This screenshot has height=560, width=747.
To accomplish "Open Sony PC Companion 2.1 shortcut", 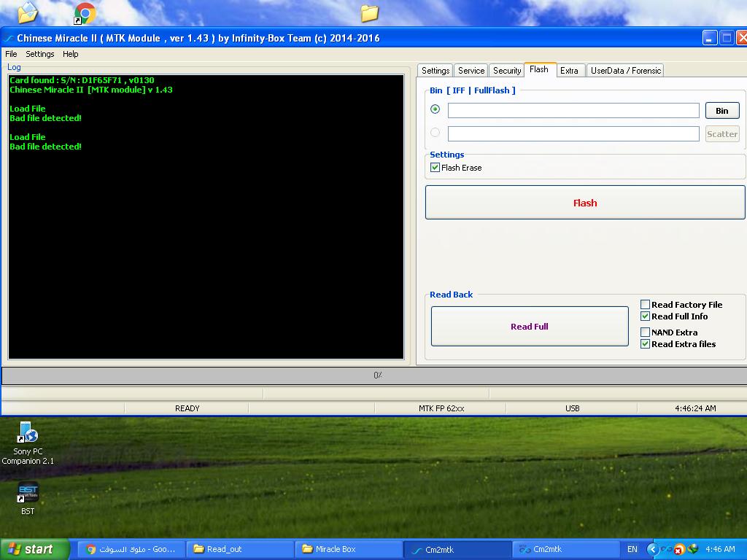I will pos(28,443).
